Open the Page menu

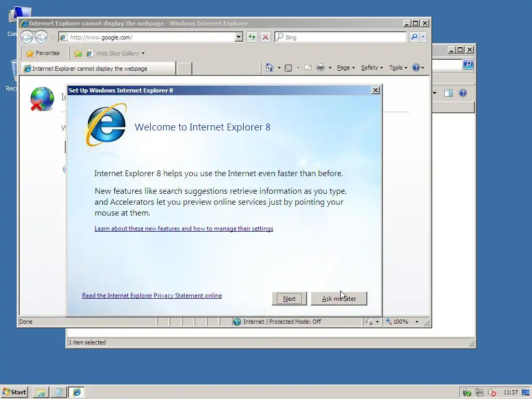pos(345,68)
